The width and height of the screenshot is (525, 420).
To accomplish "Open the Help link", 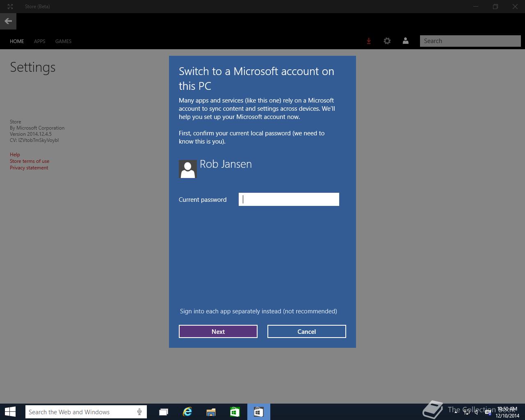I will coord(15,155).
